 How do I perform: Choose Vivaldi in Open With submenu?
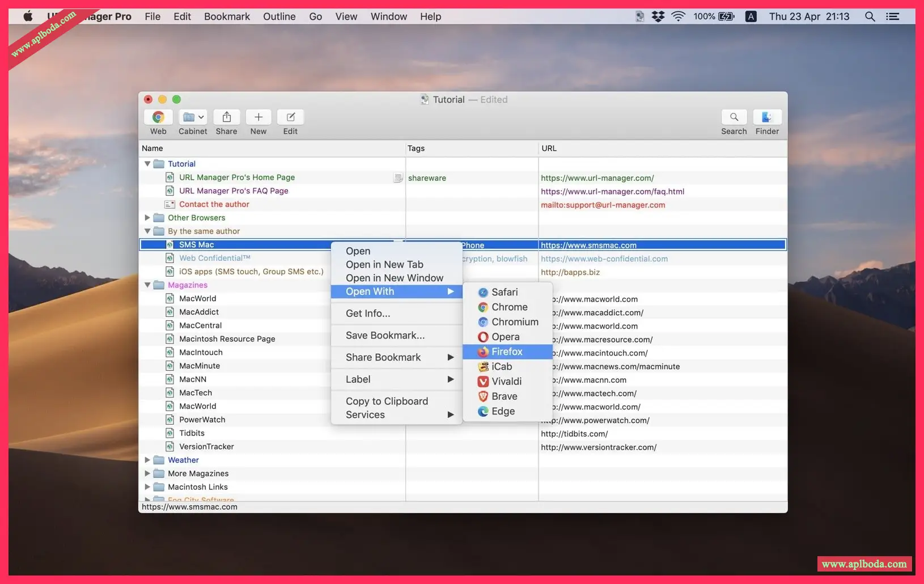point(507,382)
